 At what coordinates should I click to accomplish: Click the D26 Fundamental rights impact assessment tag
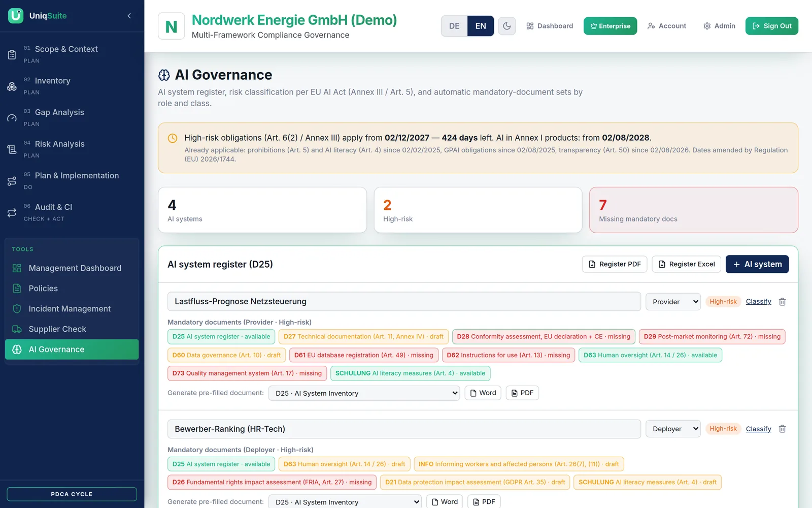click(x=272, y=482)
